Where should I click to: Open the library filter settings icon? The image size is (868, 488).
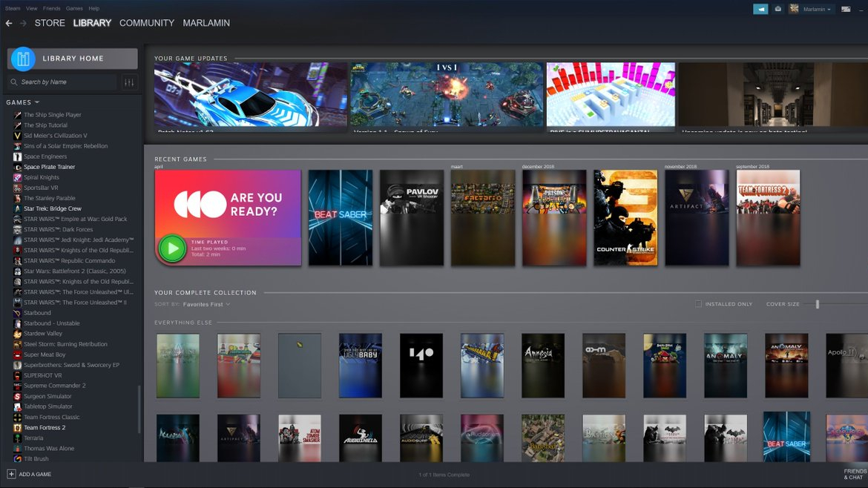click(x=129, y=82)
